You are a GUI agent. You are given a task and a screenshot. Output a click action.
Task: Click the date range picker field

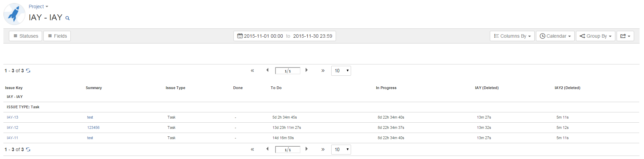284,36
